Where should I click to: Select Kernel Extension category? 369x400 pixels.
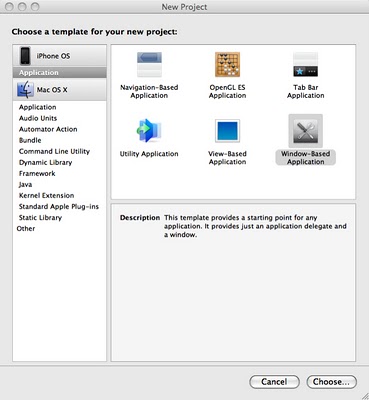click(60, 195)
